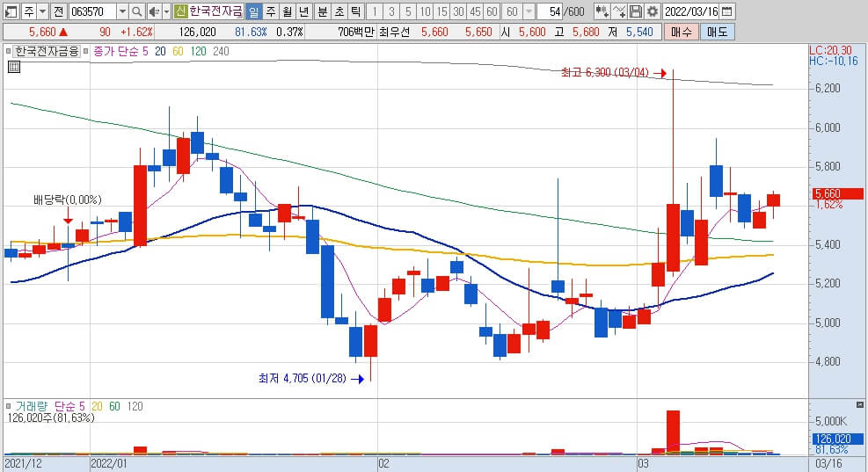Click the small square before 거래량 label
This screenshot has width=868, height=472.
click(x=8, y=407)
